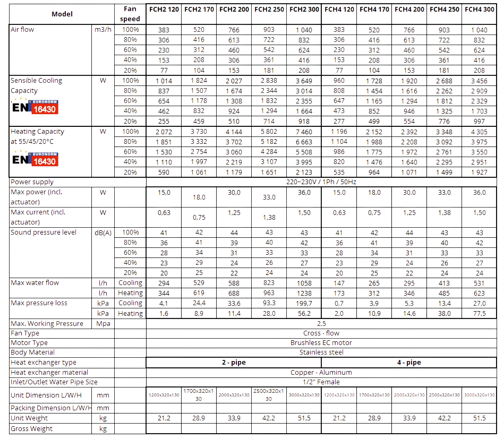
Task: Click the 1/2" Female pipe size cell
Action: 321,382
